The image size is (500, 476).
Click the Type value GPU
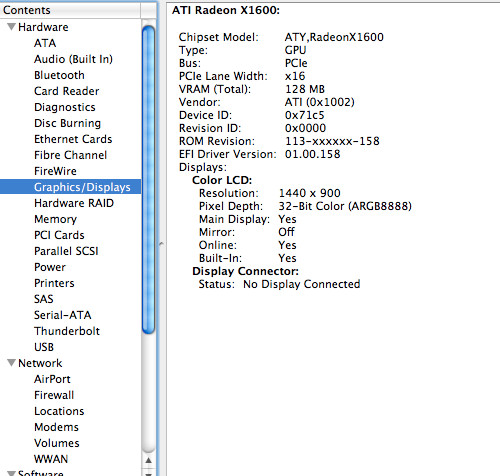click(295, 50)
